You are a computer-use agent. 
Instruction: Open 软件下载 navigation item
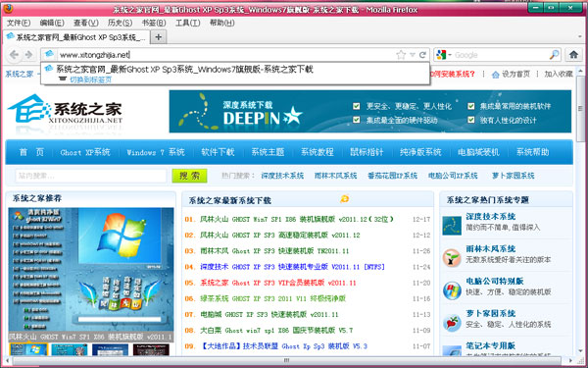click(x=218, y=152)
